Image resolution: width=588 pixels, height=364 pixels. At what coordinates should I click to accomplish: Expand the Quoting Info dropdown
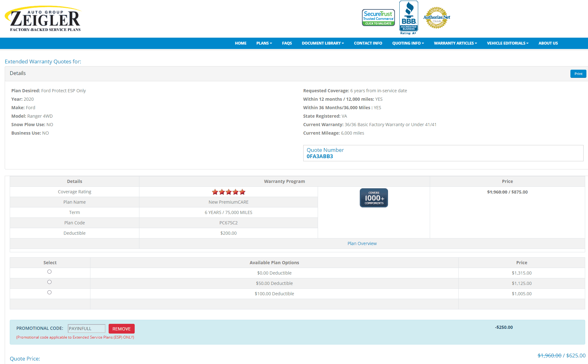[x=408, y=43]
